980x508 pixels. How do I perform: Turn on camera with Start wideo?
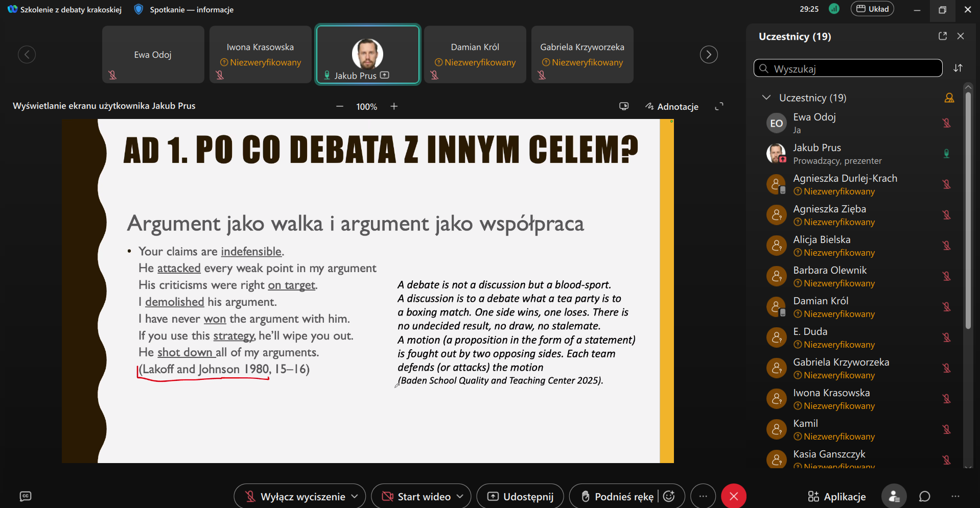[x=417, y=496]
